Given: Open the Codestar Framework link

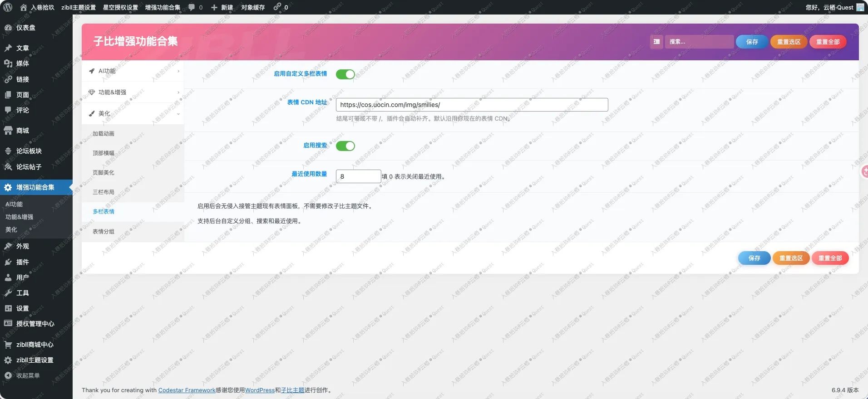Looking at the screenshot, I should tap(187, 390).
